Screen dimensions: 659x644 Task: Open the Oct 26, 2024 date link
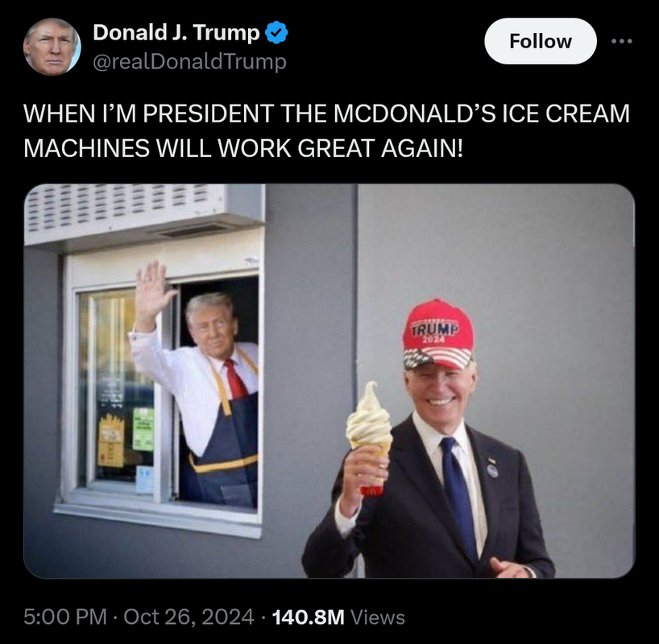pyautogui.click(x=189, y=617)
